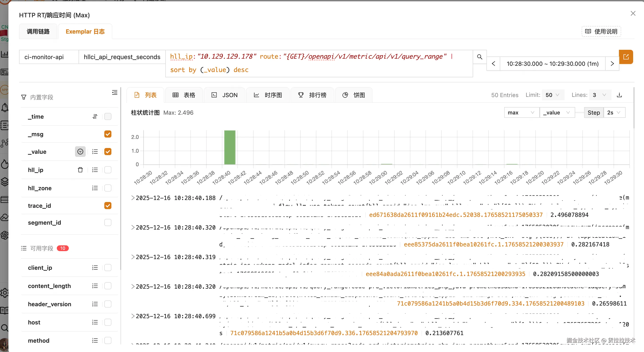644x352 pixels.
Task: Switch to the 调用链路 tab
Action: click(38, 32)
